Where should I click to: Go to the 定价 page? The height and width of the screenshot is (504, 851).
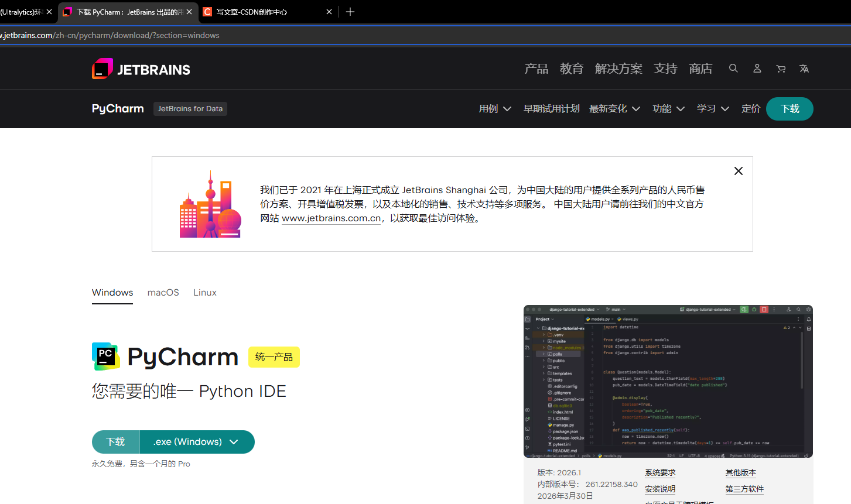tap(751, 109)
